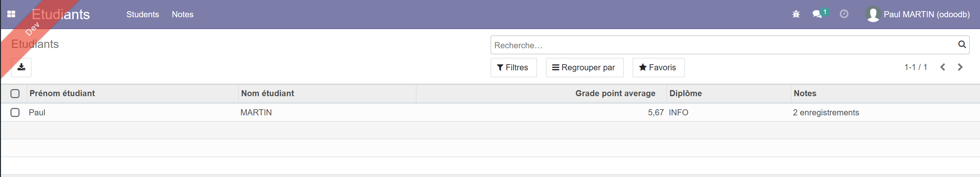Screen dimensions: 980x177
Task: Toggle the select-all header checkbox
Action: pos(15,94)
